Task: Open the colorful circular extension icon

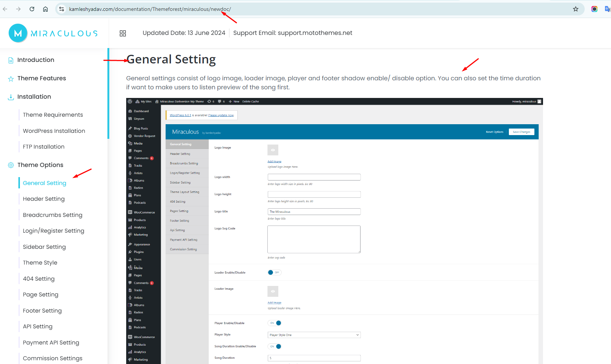Action: pos(594,9)
